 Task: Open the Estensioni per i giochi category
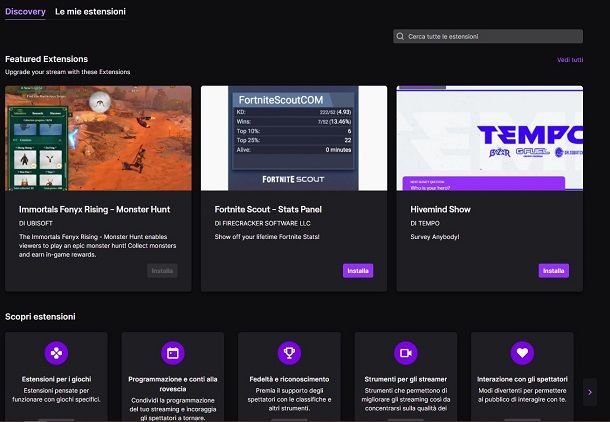(56, 376)
